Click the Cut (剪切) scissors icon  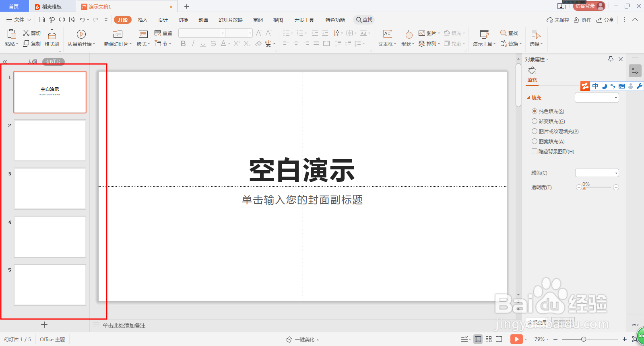(26, 33)
